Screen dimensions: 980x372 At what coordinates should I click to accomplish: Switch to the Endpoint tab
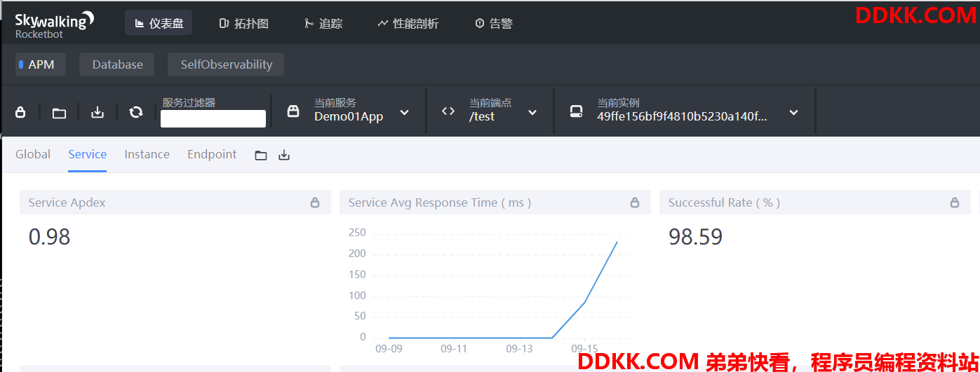[x=212, y=154]
